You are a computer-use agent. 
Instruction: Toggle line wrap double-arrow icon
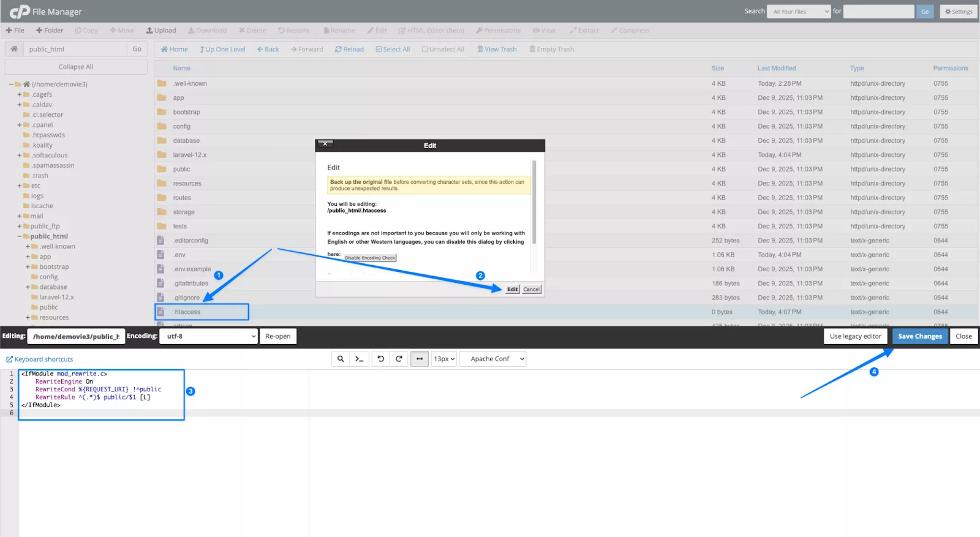point(420,359)
